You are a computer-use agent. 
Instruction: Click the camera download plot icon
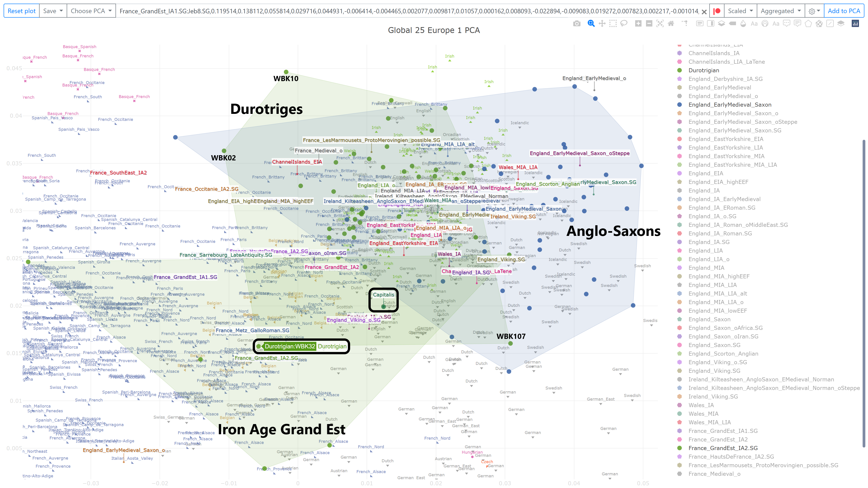(x=577, y=23)
